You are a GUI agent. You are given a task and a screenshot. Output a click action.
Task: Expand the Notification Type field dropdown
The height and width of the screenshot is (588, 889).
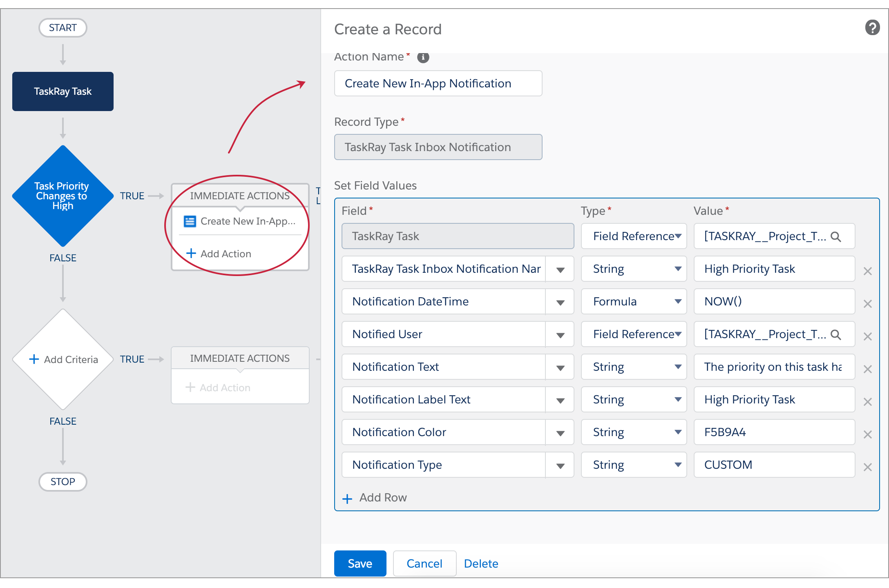click(x=560, y=465)
